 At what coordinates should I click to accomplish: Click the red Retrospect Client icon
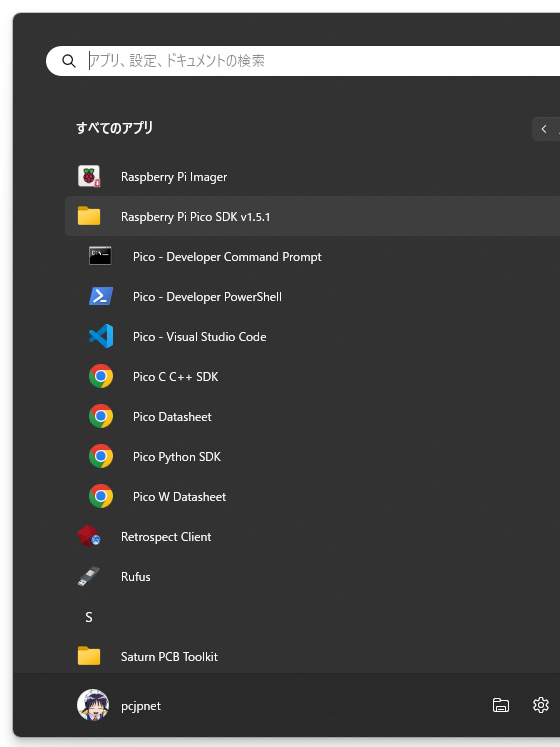[x=89, y=536]
